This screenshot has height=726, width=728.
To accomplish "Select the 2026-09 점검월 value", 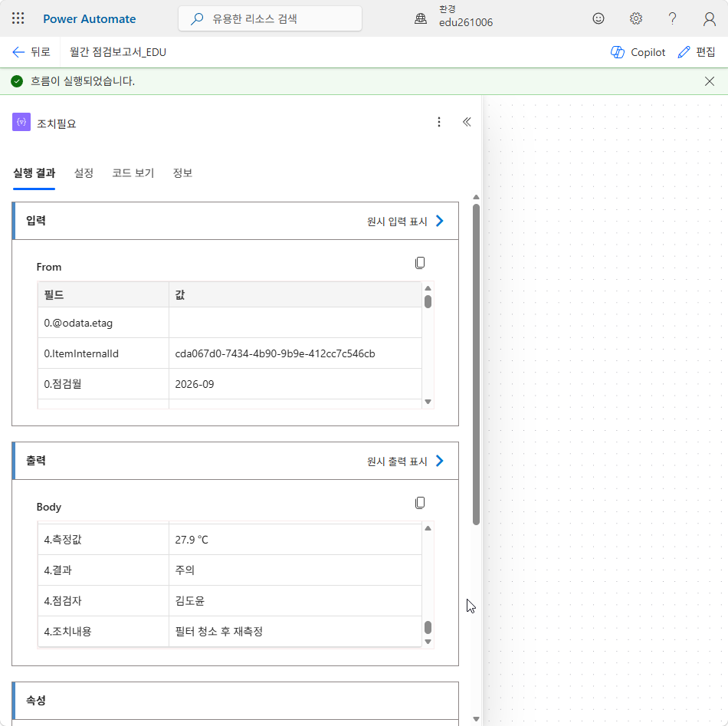I will (x=195, y=385).
